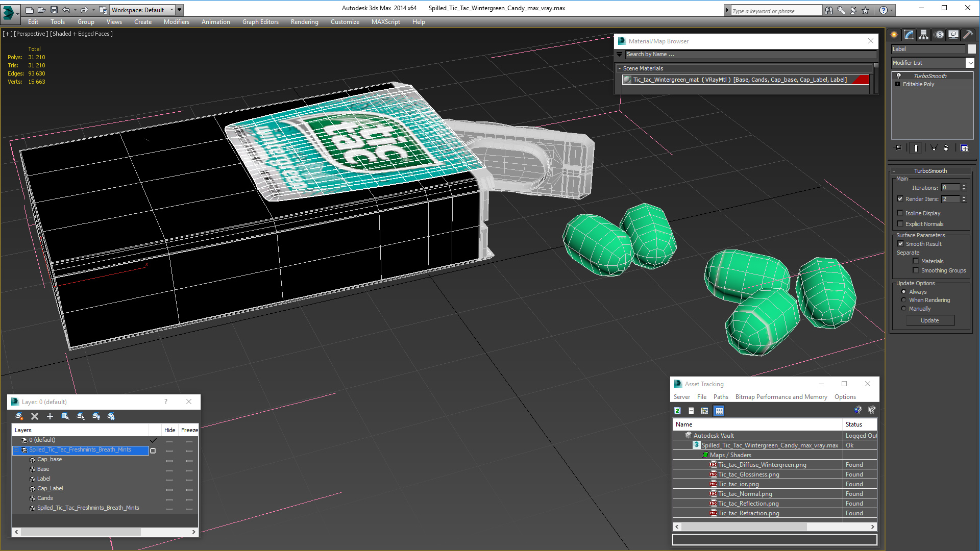The height and width of the screenshot is (551, 980).
Task: Click the Save File floppy icon
Action: (x=54, y=10)
